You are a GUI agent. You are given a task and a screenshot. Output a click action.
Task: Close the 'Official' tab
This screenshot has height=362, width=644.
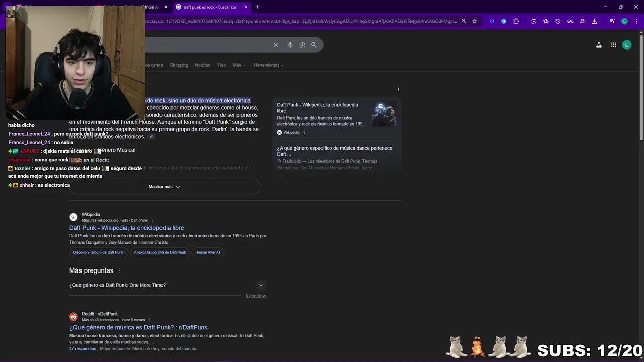pyautogui.click(x=166, y=7)
